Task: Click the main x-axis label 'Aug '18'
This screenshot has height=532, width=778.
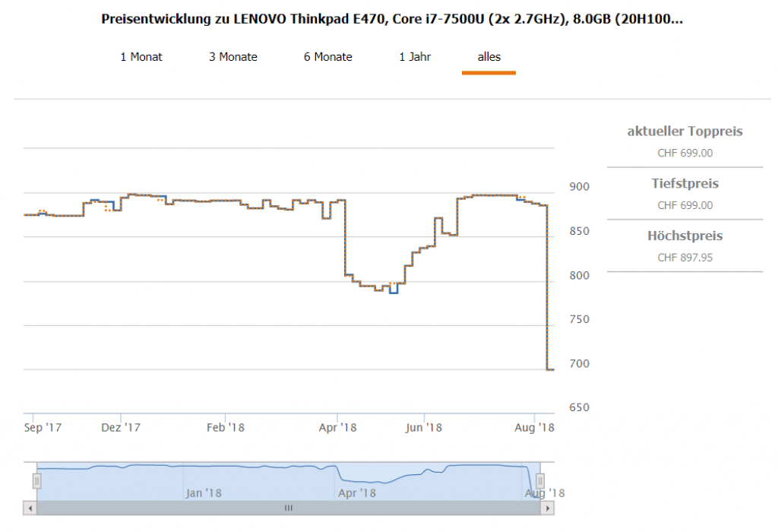Action: click(534, 428)
